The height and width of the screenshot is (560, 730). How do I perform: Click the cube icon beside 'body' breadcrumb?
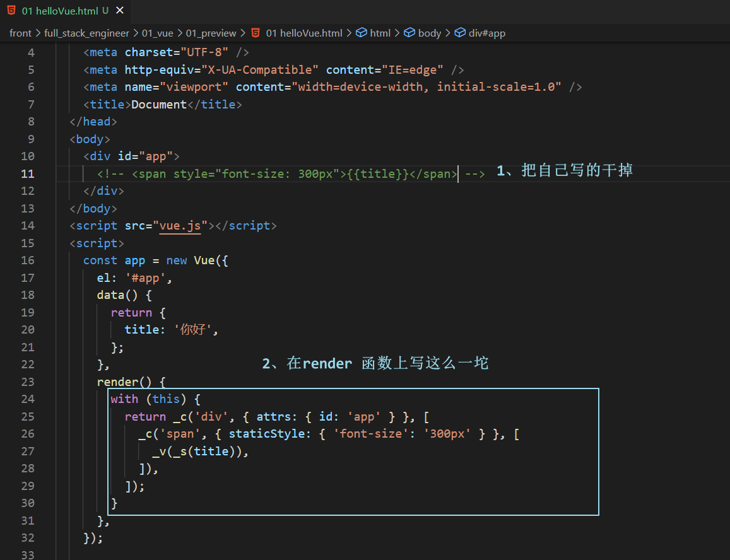pyautogui.click(x=409, y=33)
